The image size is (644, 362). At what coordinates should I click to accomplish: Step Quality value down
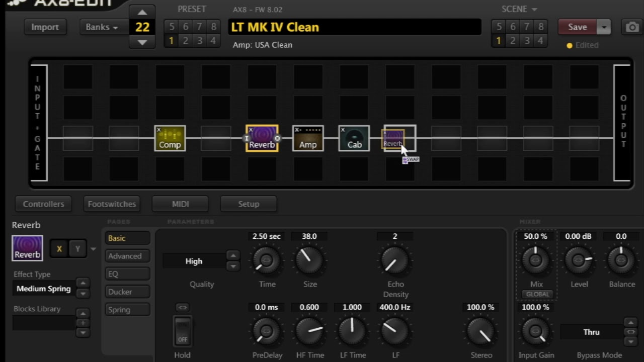[x=232, y=266]
